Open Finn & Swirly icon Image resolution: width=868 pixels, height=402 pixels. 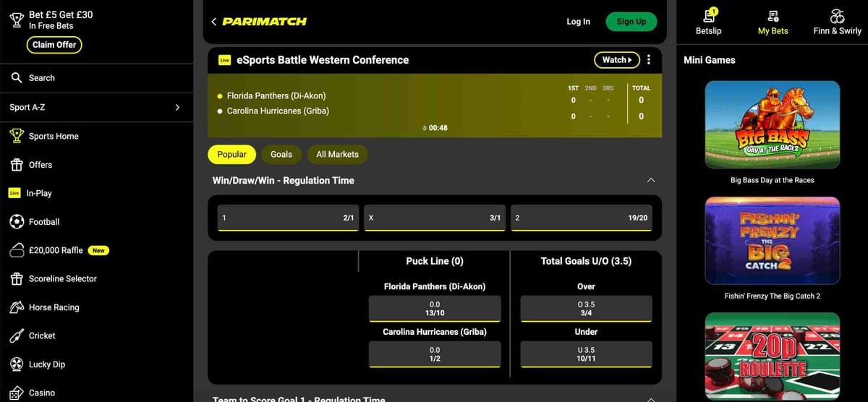837,16
